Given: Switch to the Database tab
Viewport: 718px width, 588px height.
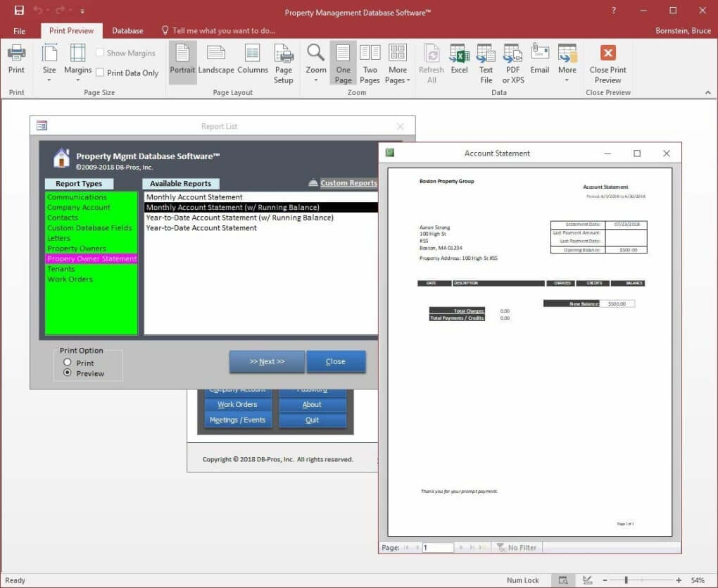Looking at the screenshot, I should click(x=127, y=31).
